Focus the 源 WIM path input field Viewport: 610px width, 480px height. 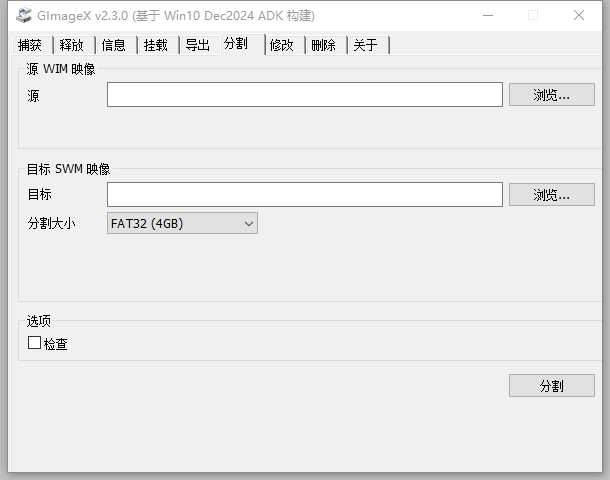(304, 95)
